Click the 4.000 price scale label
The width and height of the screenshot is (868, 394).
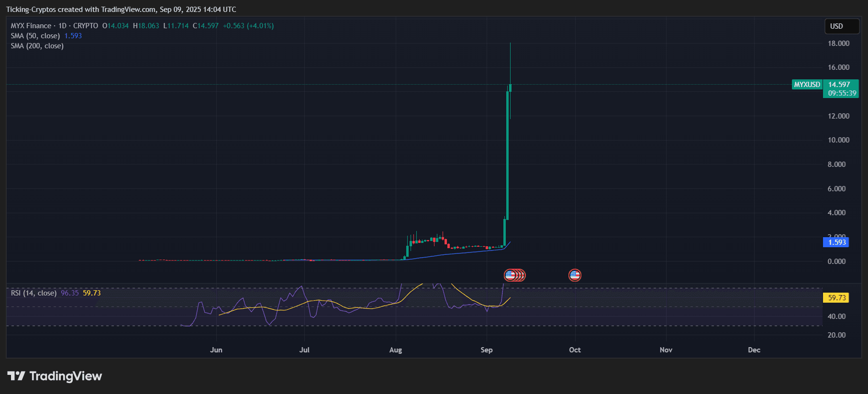836,213
